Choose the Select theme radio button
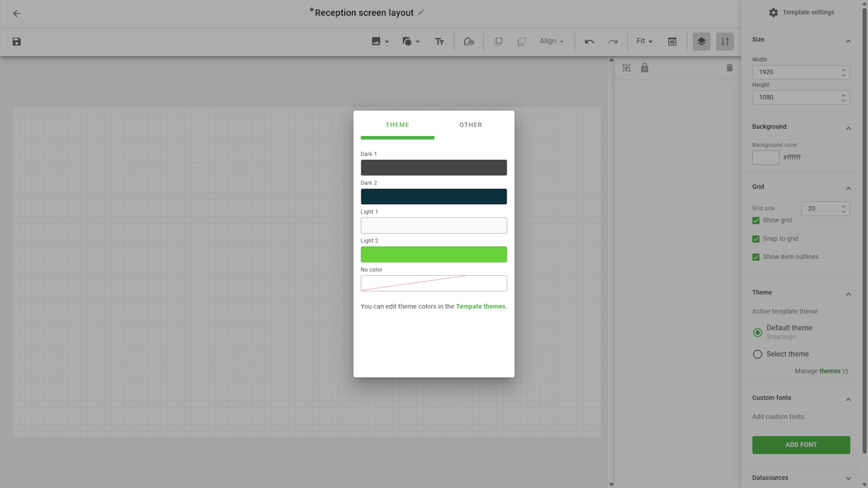 pos(757,354)
